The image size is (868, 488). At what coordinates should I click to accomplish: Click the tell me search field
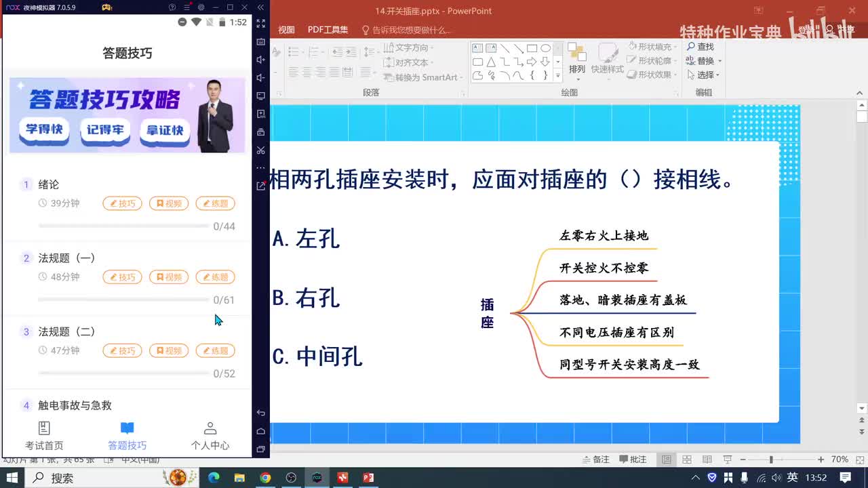pyautogui.click(x=406, y=30)
